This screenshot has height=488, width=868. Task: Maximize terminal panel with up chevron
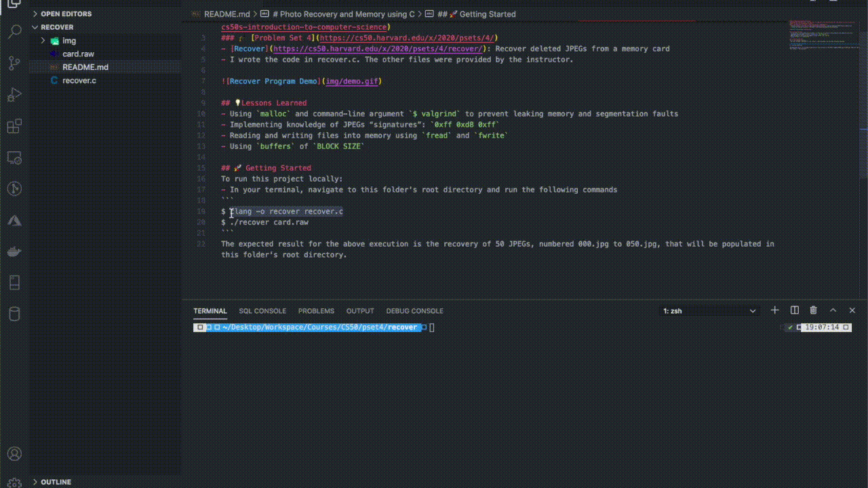pos(833,310)
